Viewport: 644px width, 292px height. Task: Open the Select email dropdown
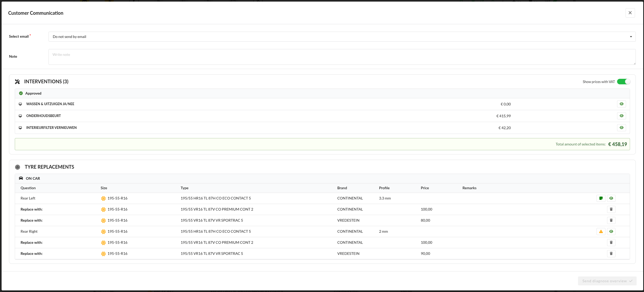[x=342, y=37]
